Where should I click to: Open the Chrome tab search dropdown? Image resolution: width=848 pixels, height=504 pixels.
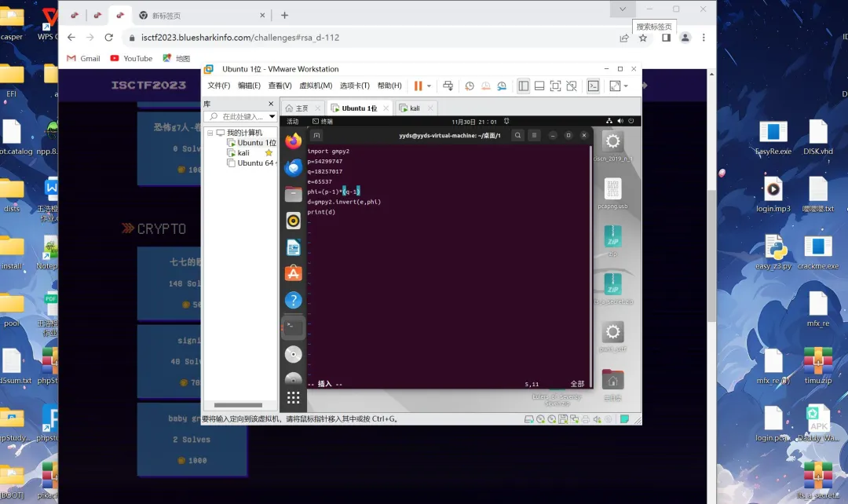click(623, 9)
